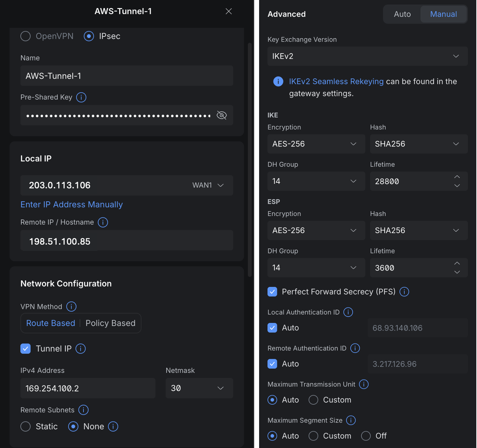Show the Pre-Shared Key via eye icon

pos(222,115)
